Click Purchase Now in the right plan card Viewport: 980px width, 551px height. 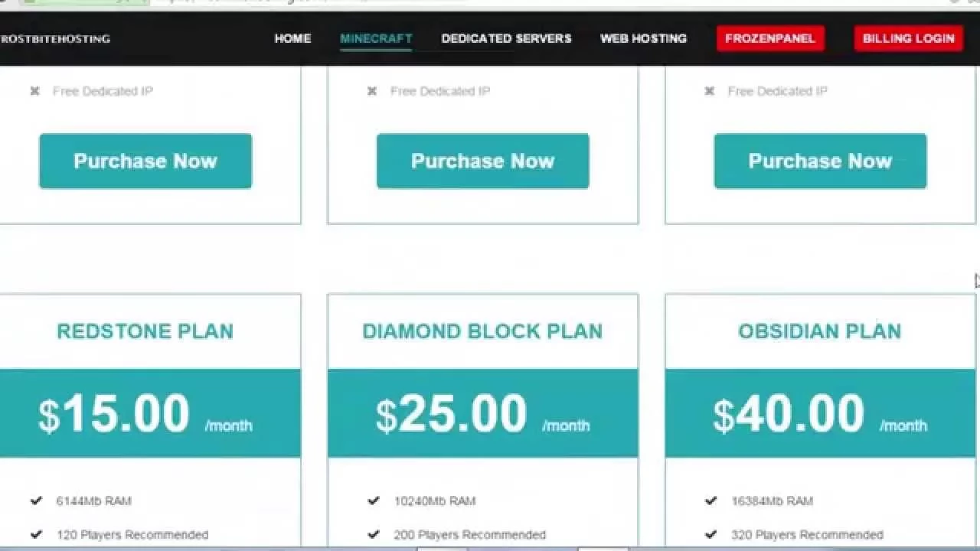click(x=820, y=161)
